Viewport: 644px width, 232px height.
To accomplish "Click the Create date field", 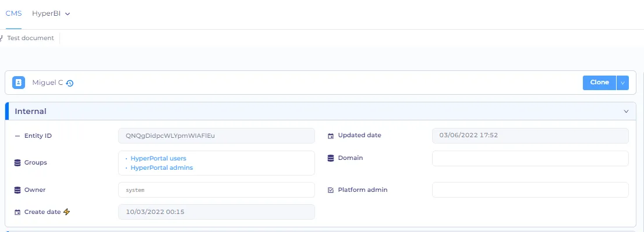I will point(217,212).
